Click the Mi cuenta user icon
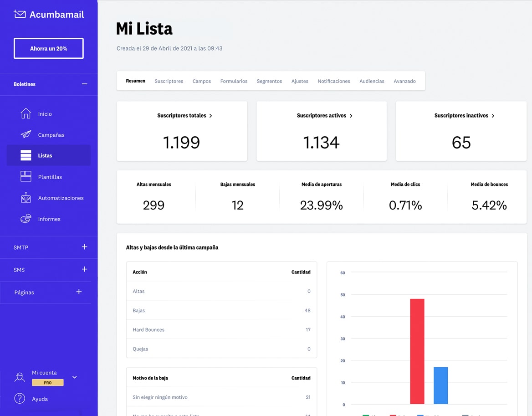This screenshot has width=532, height=416. pos(20,377)
